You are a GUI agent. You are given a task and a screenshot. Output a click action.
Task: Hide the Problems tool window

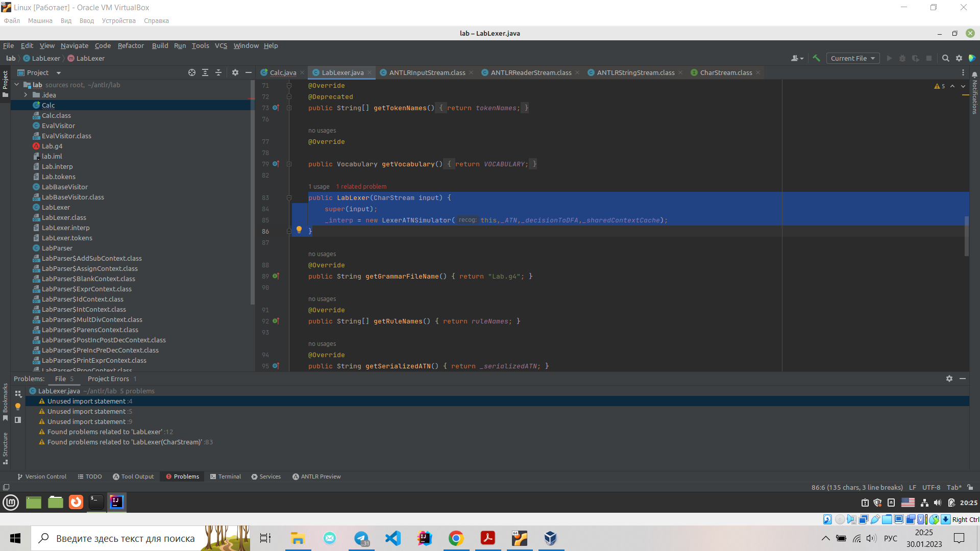click(963, 379)
